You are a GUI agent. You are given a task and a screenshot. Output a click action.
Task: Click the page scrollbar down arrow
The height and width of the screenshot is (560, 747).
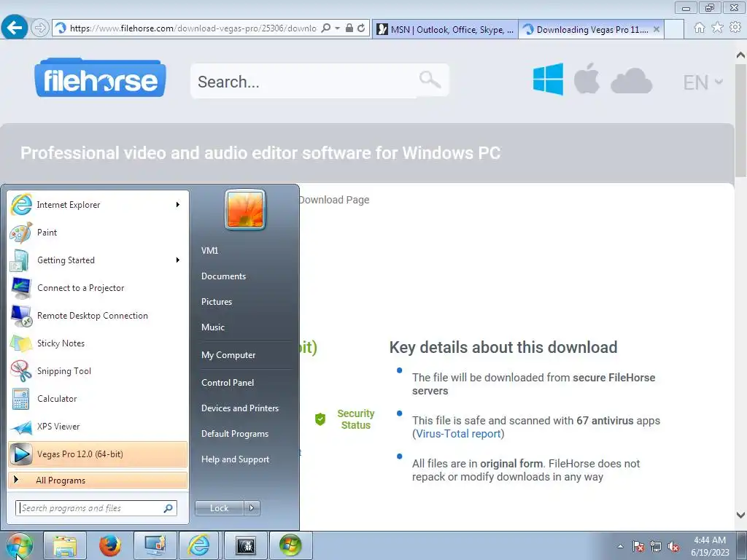tap(741, 515)
